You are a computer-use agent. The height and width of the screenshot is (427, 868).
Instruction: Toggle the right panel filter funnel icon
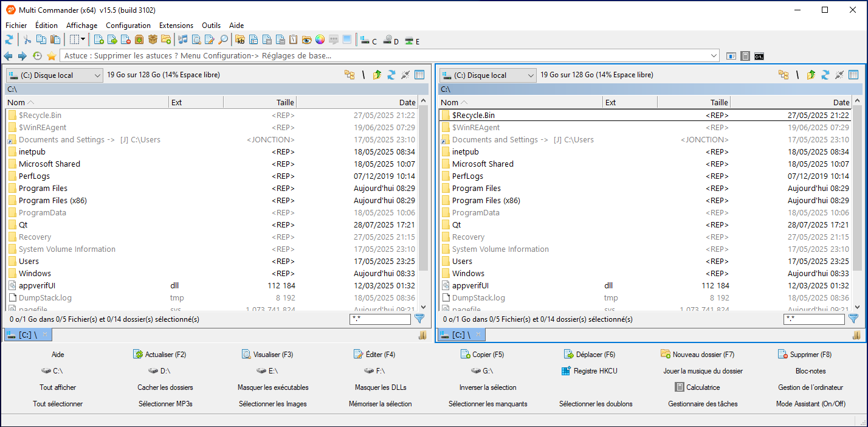coord(853,318)
